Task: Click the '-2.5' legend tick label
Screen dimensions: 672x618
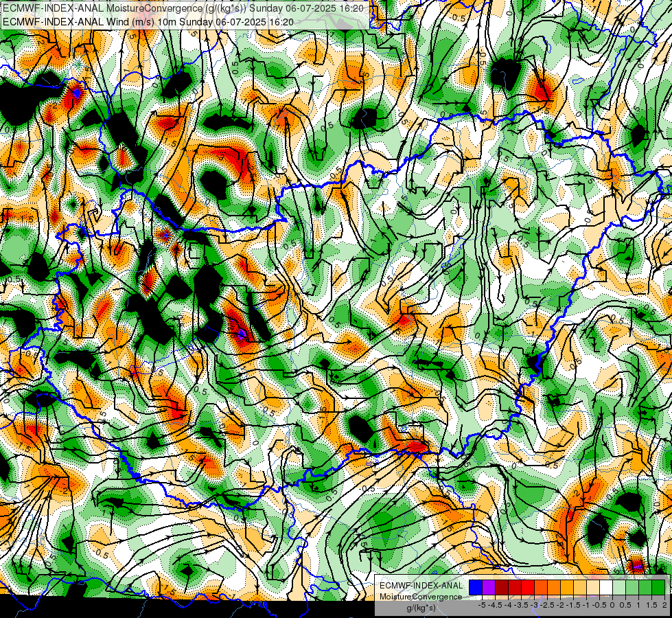Action: click(547, 605)
